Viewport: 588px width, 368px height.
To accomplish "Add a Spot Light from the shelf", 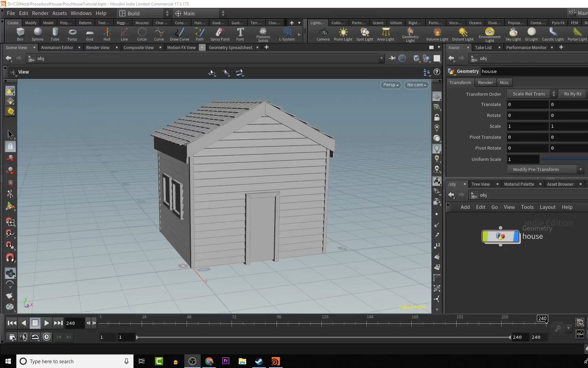I will pyautogui.click(x=365, y=34).
